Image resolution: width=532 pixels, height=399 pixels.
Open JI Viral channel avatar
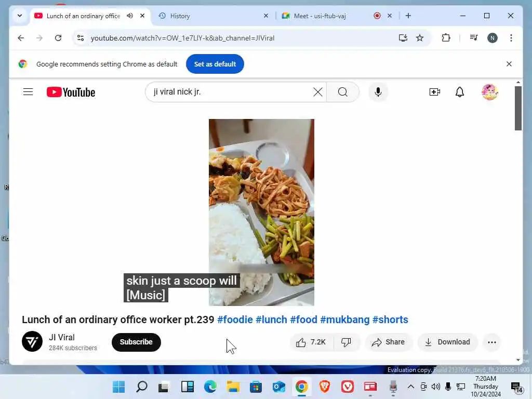pyautogui.click(x=32, y=341)
